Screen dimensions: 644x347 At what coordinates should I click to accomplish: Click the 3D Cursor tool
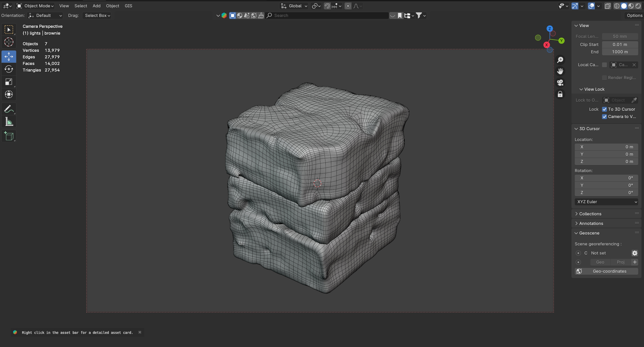9,42
